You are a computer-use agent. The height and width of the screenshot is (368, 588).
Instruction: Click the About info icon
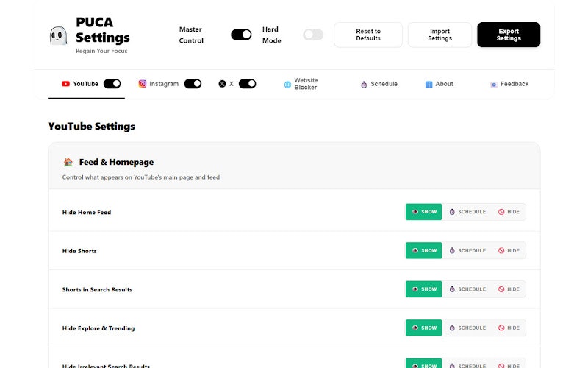[429, 85]
